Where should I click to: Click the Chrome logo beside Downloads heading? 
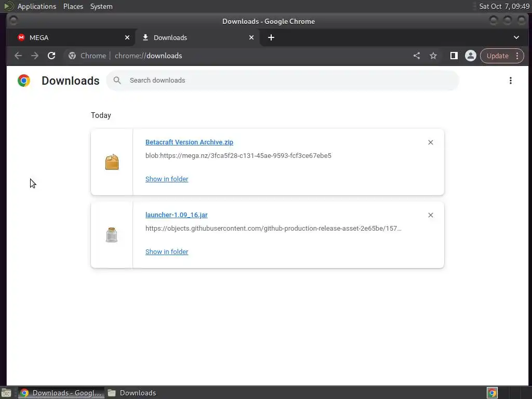coord(24,81)
